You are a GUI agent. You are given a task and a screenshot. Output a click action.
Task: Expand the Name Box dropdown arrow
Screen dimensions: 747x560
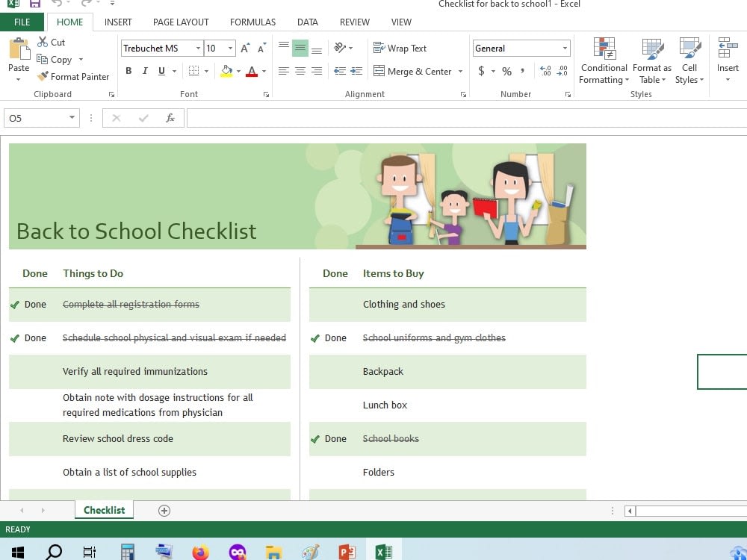tap(72, 118)
